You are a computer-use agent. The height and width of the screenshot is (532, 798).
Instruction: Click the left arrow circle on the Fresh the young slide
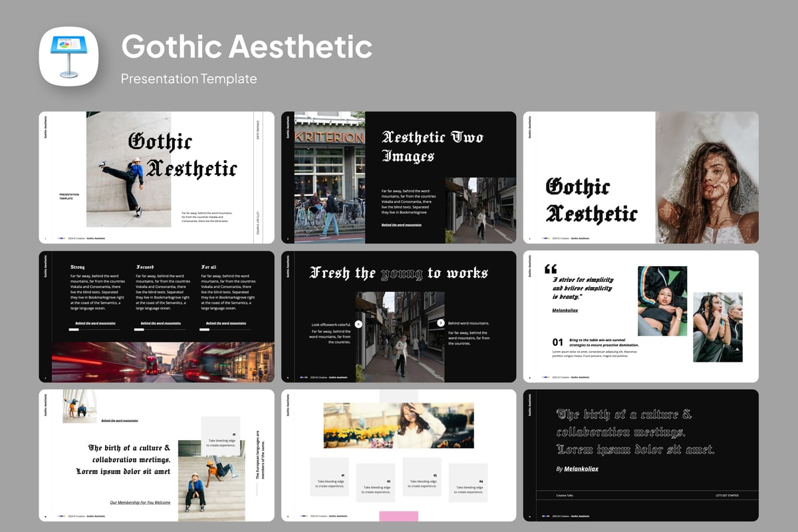358,324
